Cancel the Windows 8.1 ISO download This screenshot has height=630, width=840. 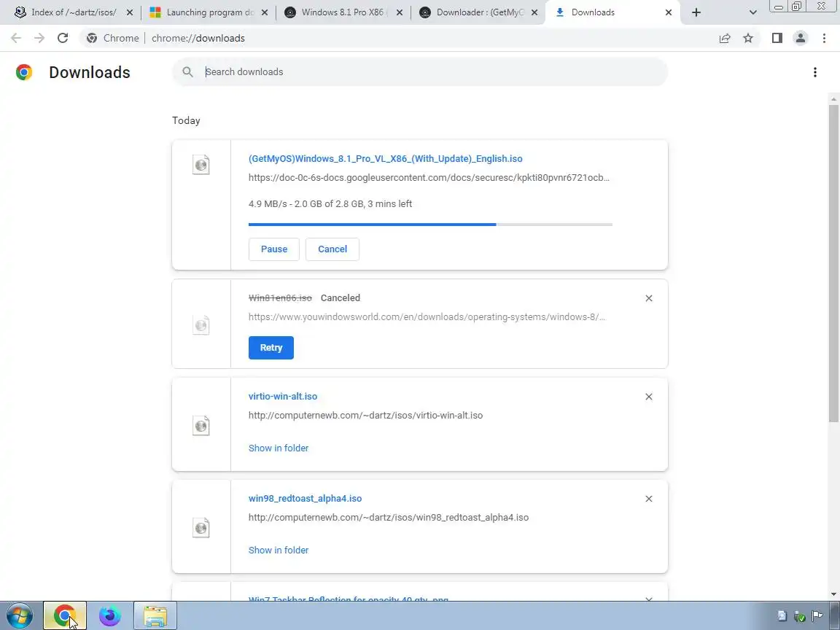coord(332,249)
